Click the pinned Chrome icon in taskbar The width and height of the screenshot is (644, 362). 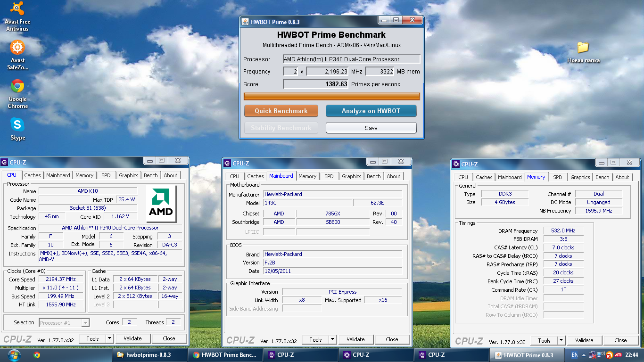pos(37,355)
